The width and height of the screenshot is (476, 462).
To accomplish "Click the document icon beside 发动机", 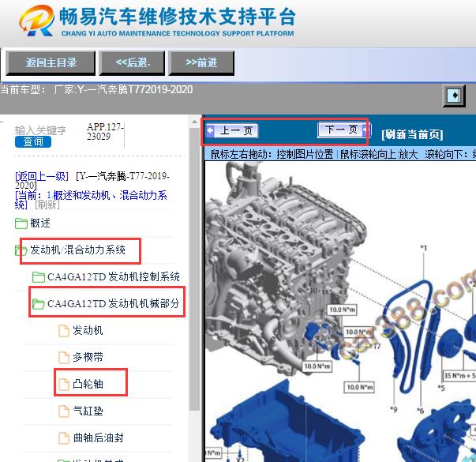I will click(x=64, y=331).
